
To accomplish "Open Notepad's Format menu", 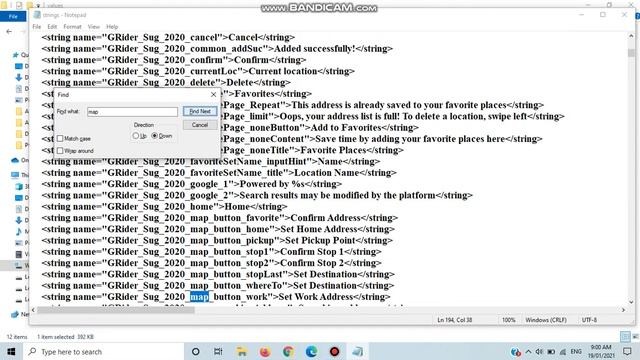I will (72, 27).
